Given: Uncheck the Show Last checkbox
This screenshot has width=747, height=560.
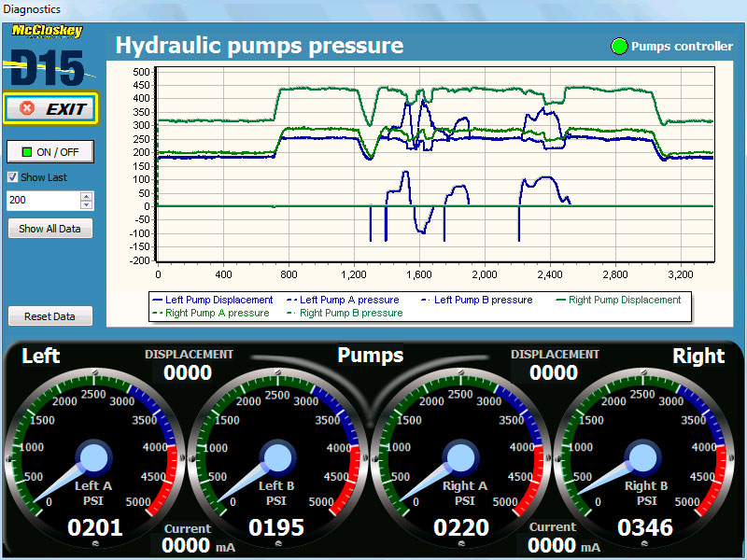Looking at the screenshot, I should [x=12, y=177].
